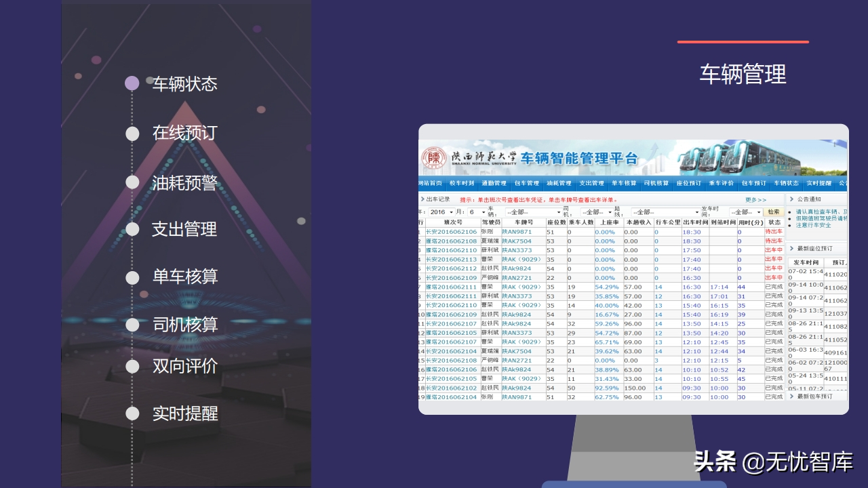Click the 在线预订 circle marker icon
Screen dimensions: 868x488
pyautogui.click(x=132, y=134)
